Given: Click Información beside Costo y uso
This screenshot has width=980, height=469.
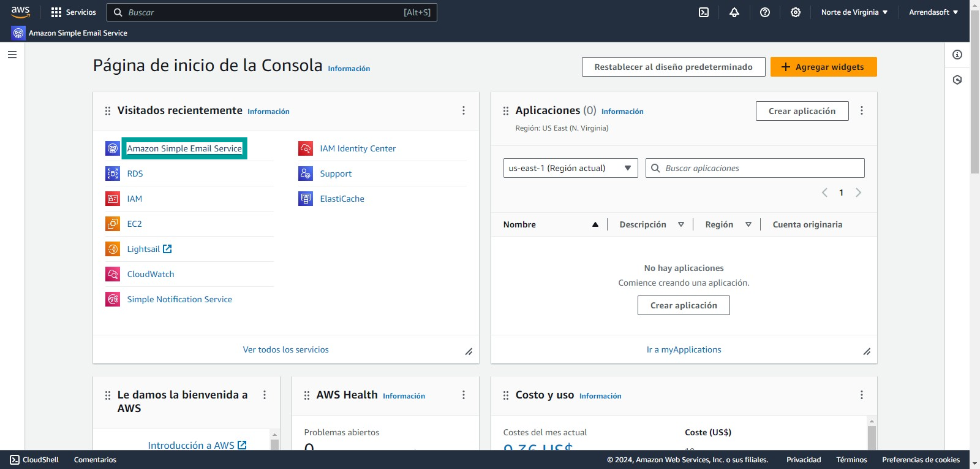Looking at the screenshot, I should coord(600,396).
